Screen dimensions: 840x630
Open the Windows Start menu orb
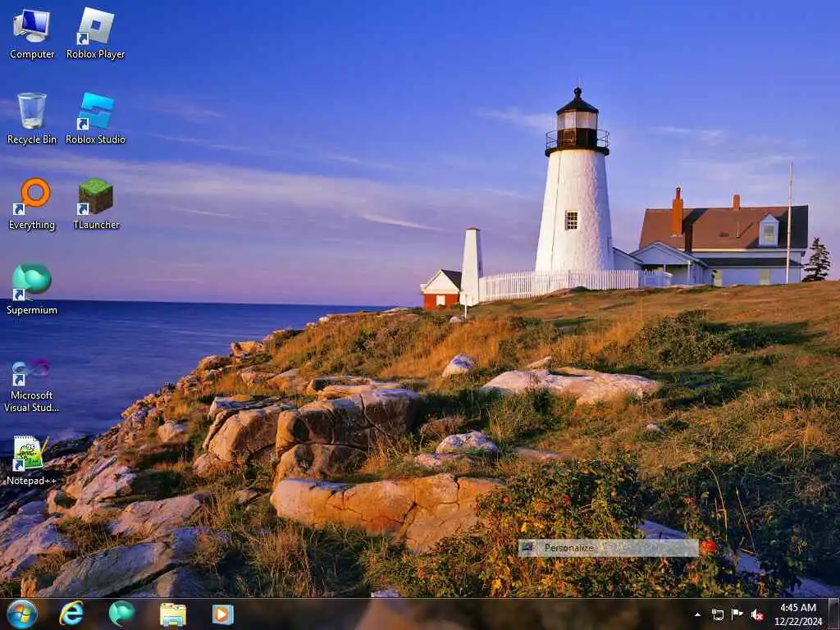tap(22, 614)
